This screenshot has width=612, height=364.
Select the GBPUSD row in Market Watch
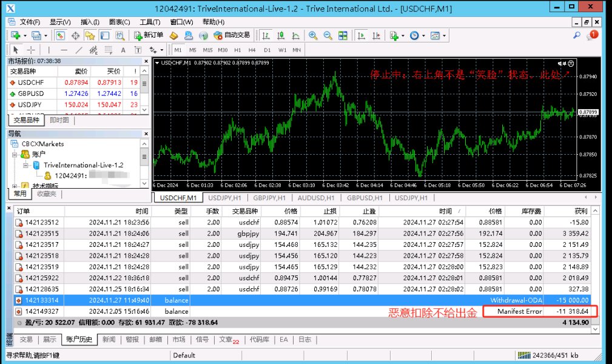coord(32,93)
